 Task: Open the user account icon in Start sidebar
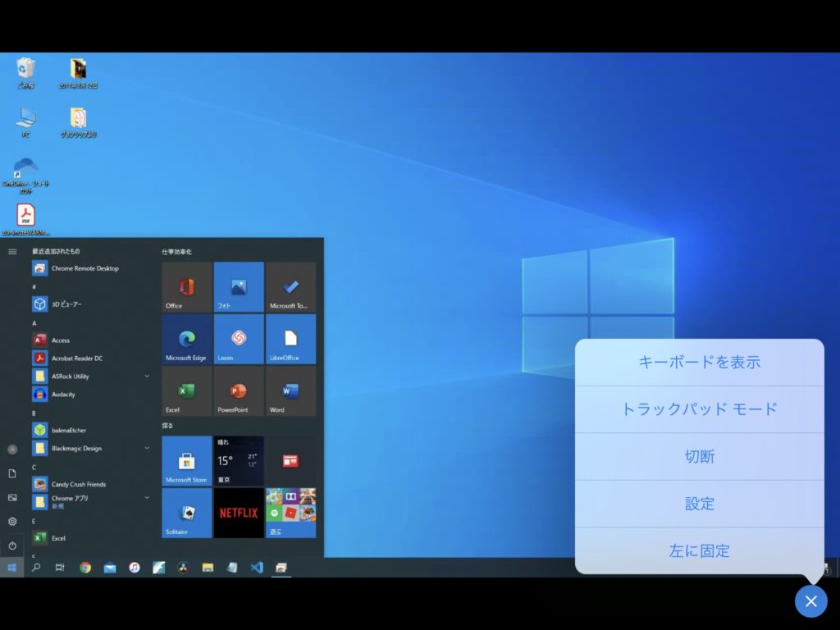point(12,450)
